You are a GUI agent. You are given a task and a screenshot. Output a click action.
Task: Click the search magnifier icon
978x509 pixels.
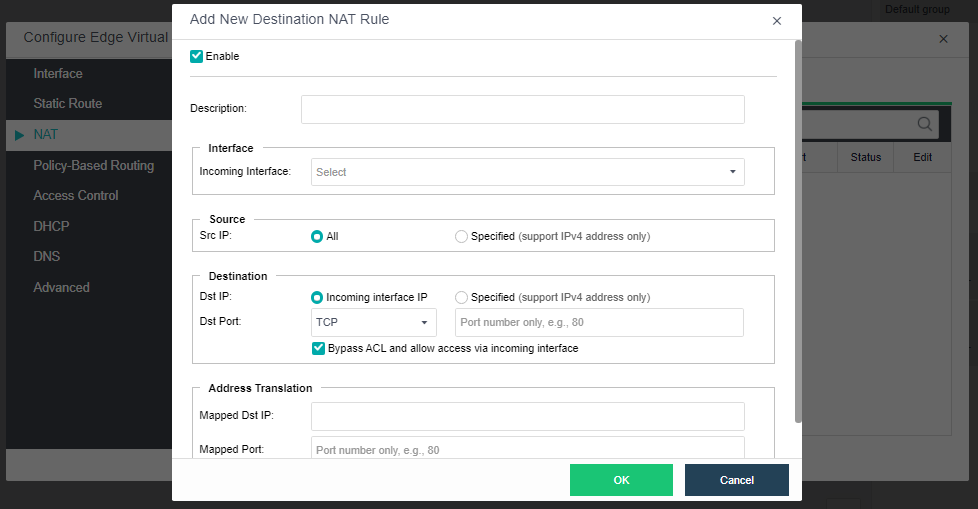[925, 124]
